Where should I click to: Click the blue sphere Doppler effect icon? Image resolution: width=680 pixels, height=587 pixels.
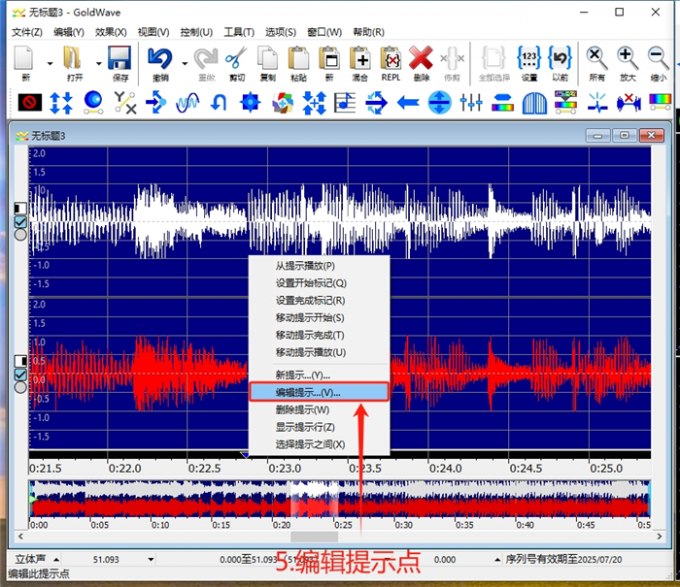pos(93,103)
